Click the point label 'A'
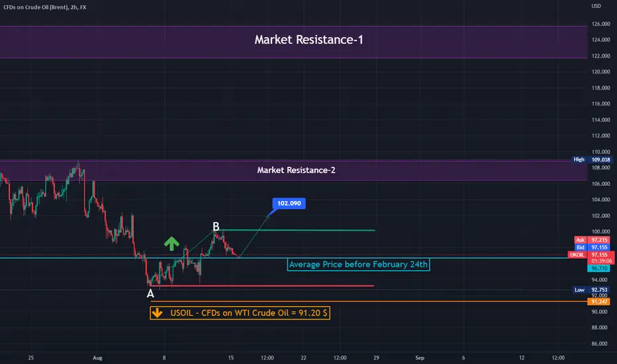 point(150,294)
